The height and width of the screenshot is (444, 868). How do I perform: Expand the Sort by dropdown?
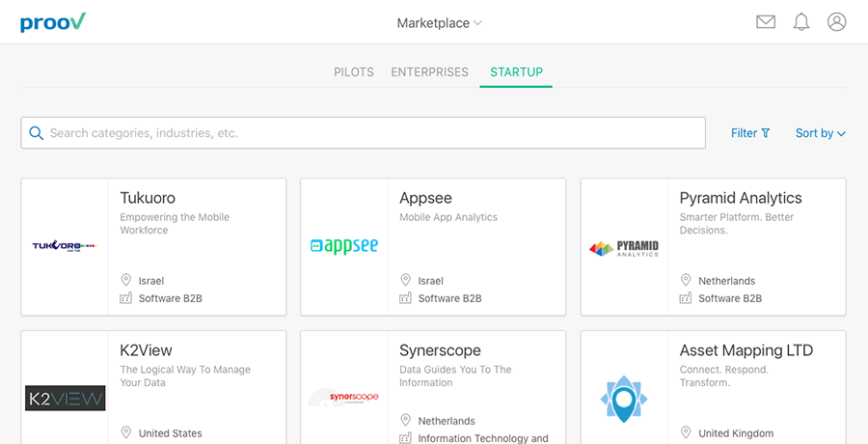pos(821,133)
